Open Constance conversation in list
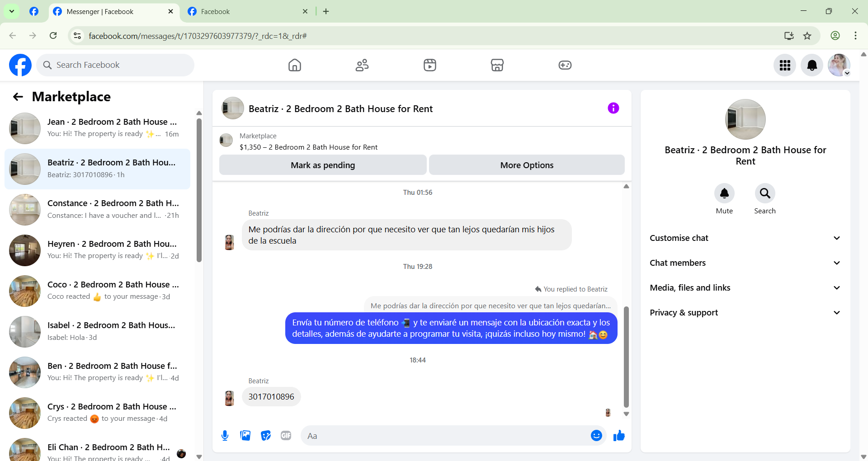 pos(97,210)
